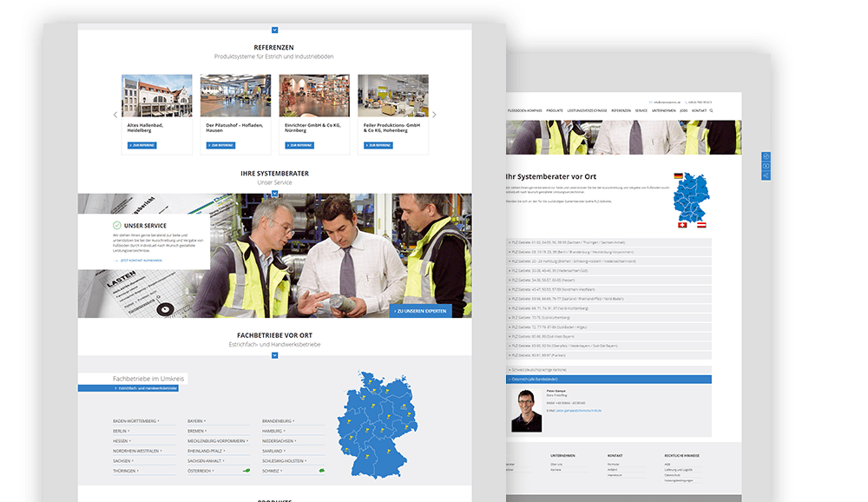Click the Einrichter GmbH reference thumbnail
The image size is (868, 502).
(x=314, y=96)
